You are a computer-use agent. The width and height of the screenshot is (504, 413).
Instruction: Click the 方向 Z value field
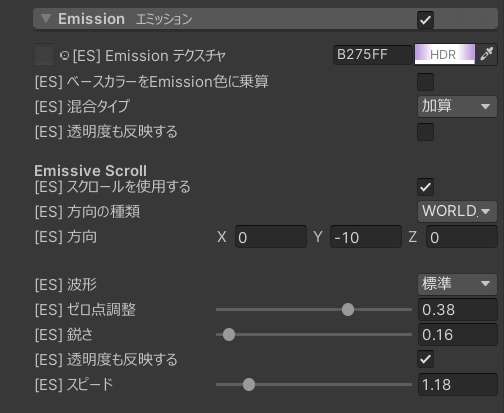(x=462, y=237)
